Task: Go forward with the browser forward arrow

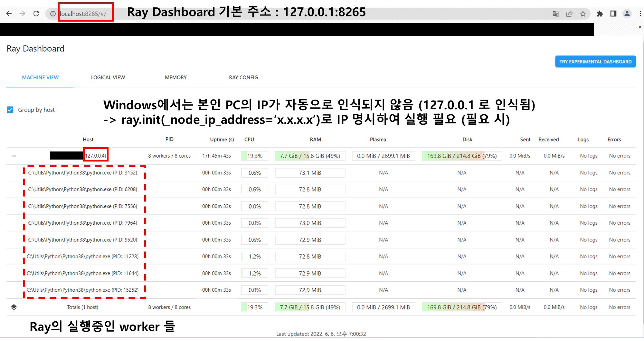Action: coord(22,14)
